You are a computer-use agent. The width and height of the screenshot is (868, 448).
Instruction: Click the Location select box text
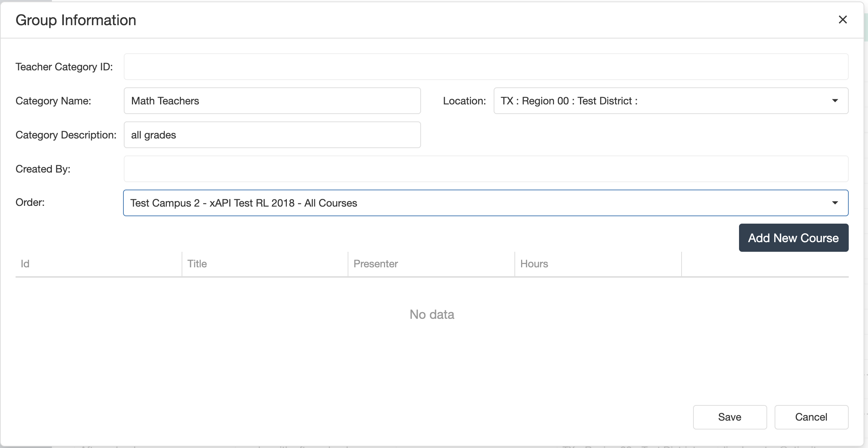point(569,101)
